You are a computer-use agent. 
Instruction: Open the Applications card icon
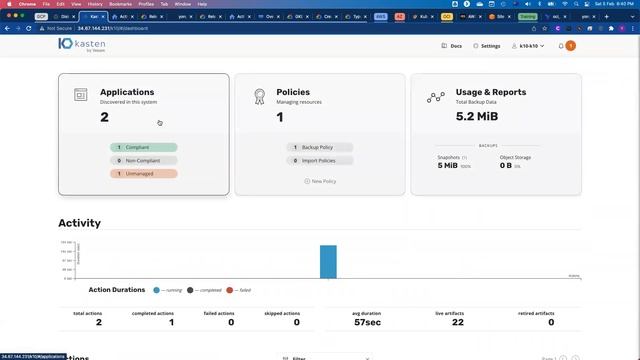click(81, 94)
